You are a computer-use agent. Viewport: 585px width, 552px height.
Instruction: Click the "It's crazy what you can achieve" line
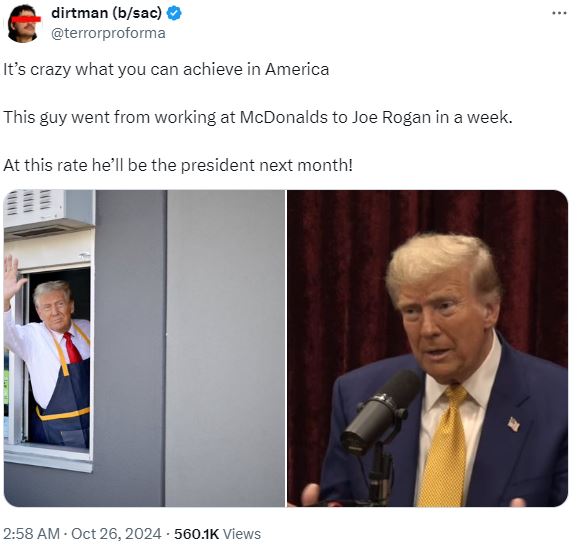tap(166, 70)
